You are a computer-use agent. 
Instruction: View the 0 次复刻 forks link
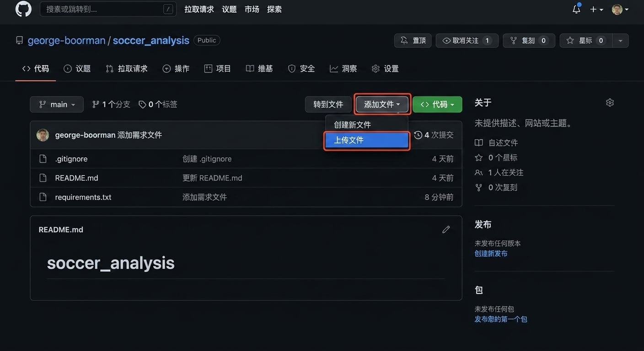(496, 187)
